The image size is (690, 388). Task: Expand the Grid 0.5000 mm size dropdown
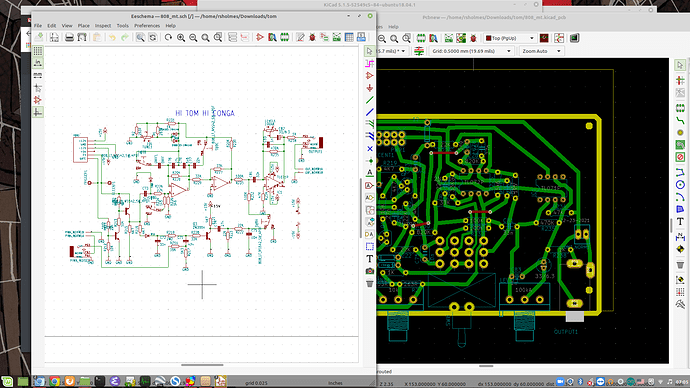pyautogui.click(x=471, y=51)
